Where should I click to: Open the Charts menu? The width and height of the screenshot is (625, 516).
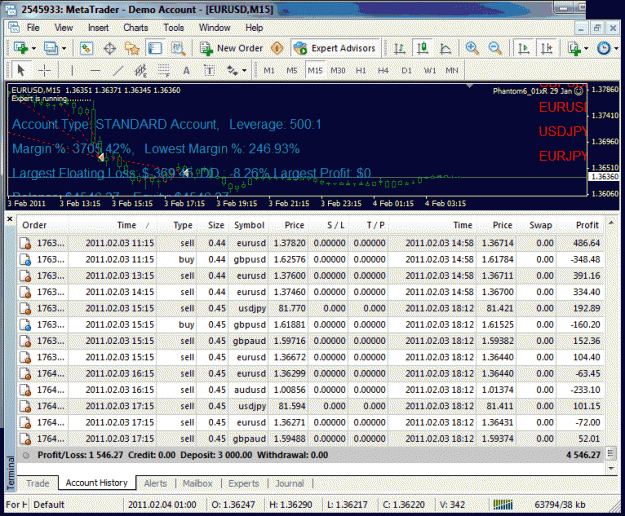[x=136, y=28]
